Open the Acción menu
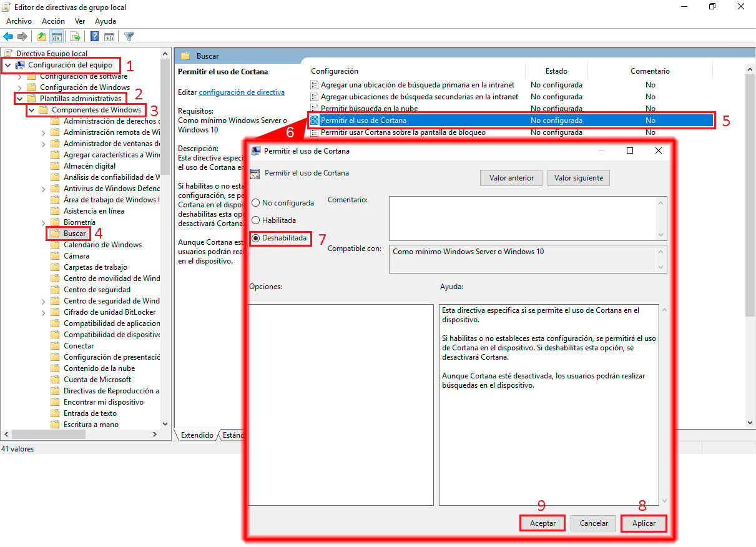 click(x=53, y=21)
